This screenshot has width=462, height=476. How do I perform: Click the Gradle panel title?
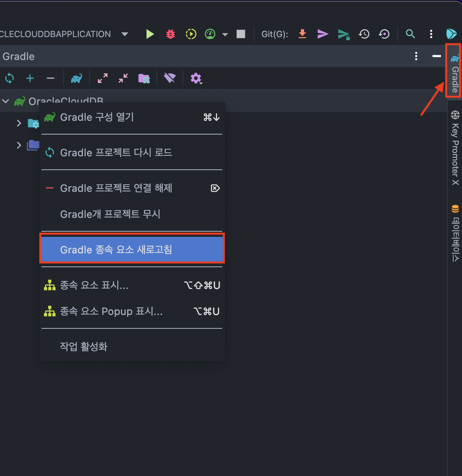click(x=19, y=56)
